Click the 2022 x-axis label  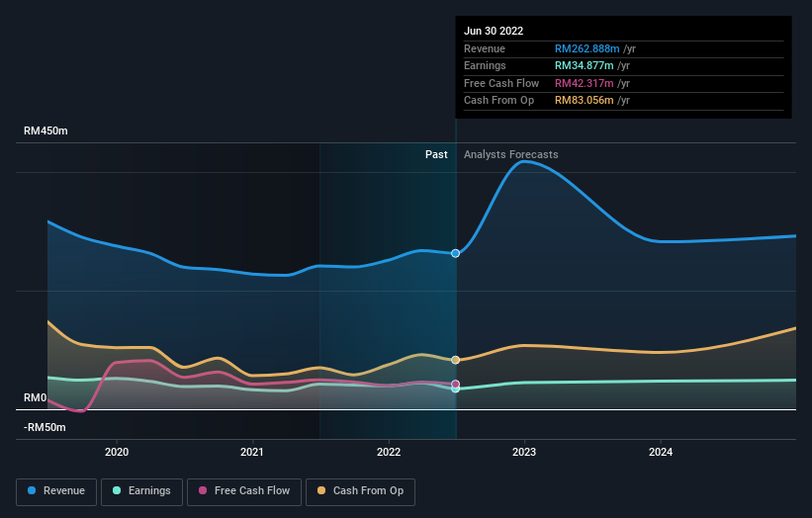(x=389, y=452)
